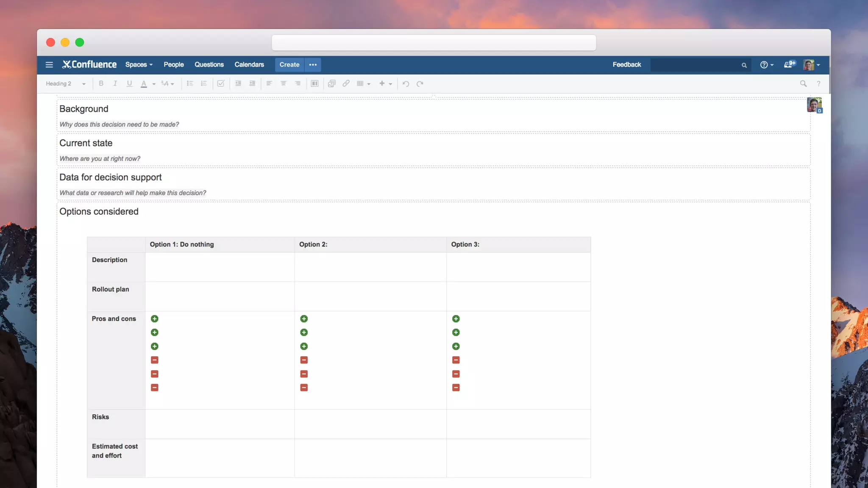Image resolution: width=868 pixels, height=488 pixels.
Task: Open the Spaces menu
Action: [x=139, y=64]
